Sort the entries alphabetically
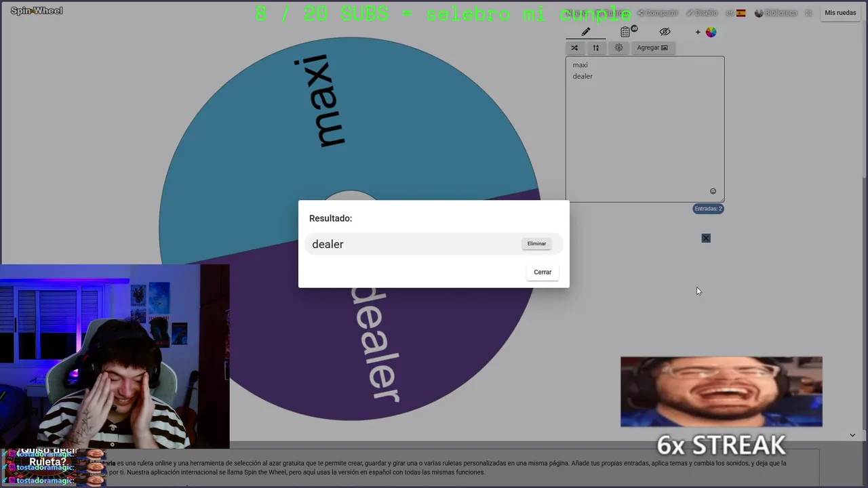This screenshot has height=488, width=868. tap(596, 47)
